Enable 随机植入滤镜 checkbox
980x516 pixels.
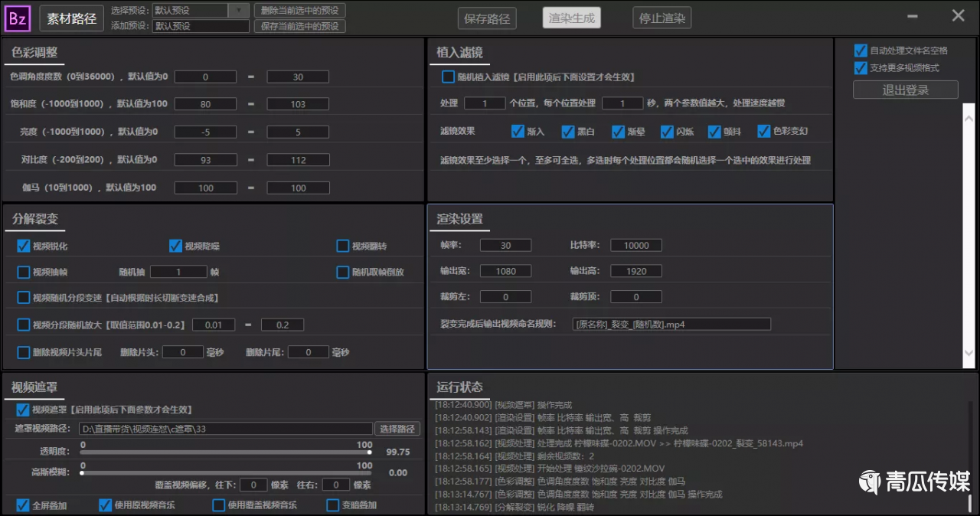click(449, 77)
